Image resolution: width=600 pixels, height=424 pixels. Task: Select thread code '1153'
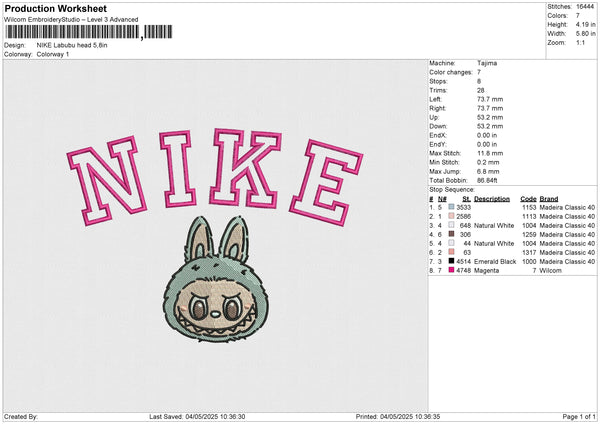pos(530,207)
